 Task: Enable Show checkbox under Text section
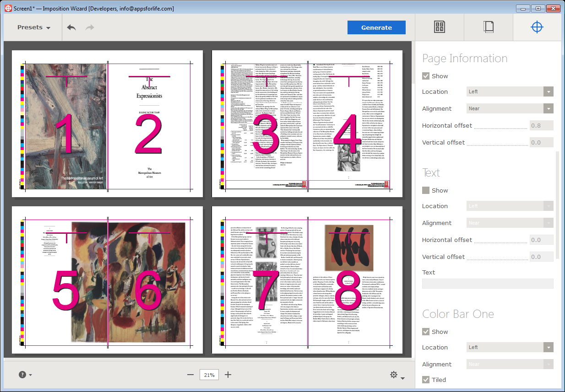(x=426, y=191)
